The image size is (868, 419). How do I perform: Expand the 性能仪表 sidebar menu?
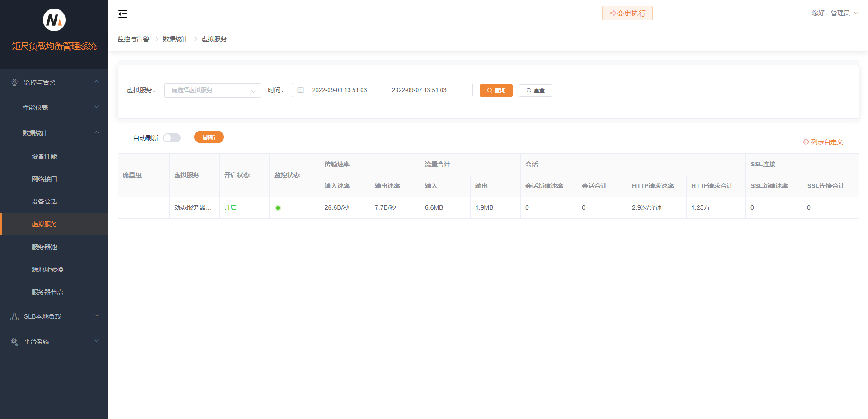(x=54, y=108)
